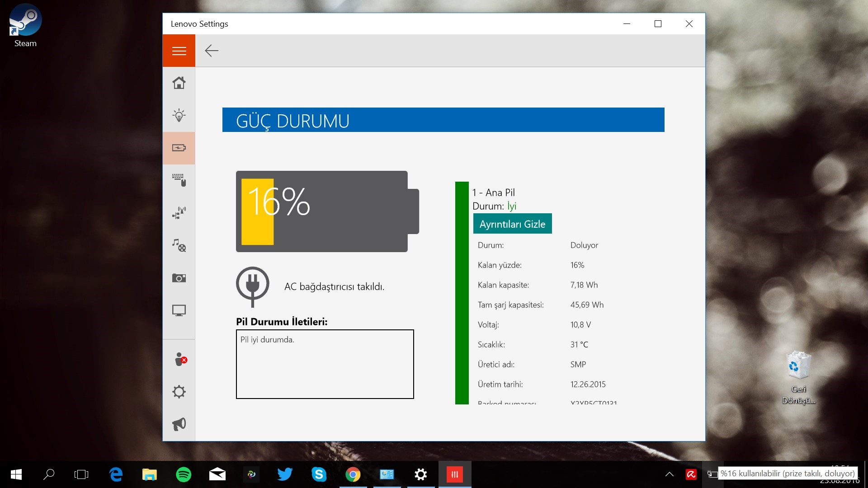Click the AC adapter plug icon
This screenshot has width=868, height=488.
click(253, 286)
